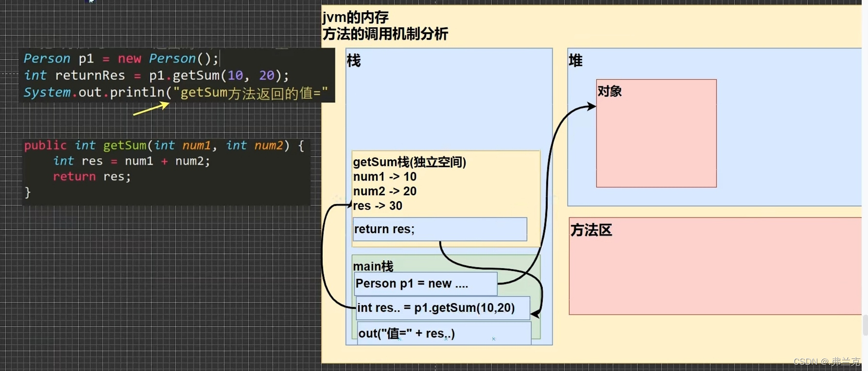Click the 'num1 -> 10' entry
Screen dimensions: 868x371
[385, 177]
